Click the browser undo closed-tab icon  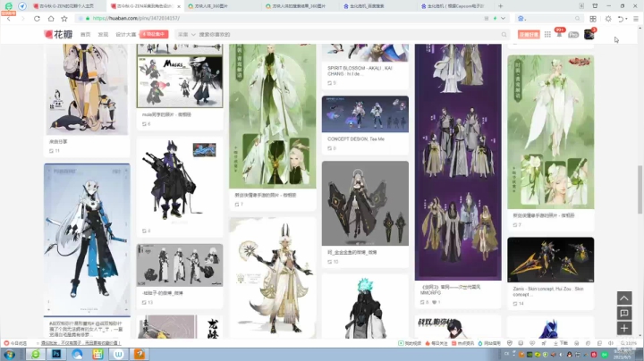pyautogui.click(x=621, y=19)
